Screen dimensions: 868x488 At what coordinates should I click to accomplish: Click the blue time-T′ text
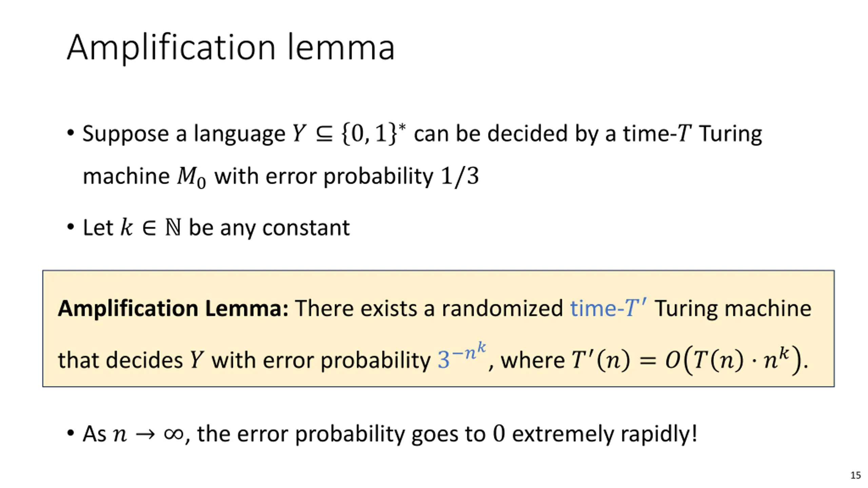tap(608, 308)
